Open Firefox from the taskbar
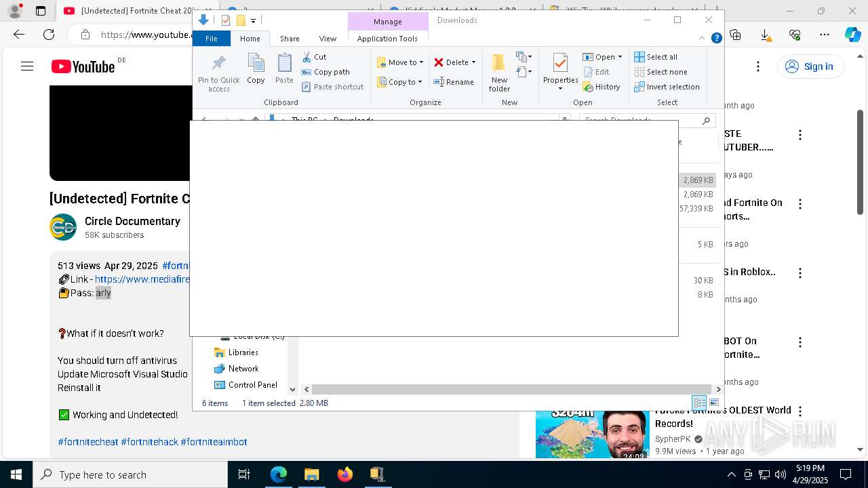 (x=345, y=474)
